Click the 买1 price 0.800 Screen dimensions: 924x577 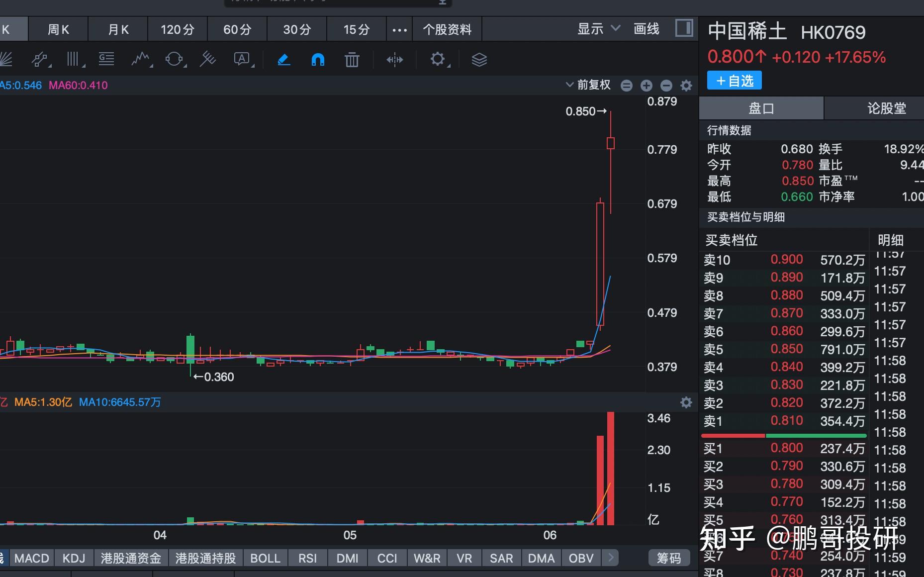[787, 448]
